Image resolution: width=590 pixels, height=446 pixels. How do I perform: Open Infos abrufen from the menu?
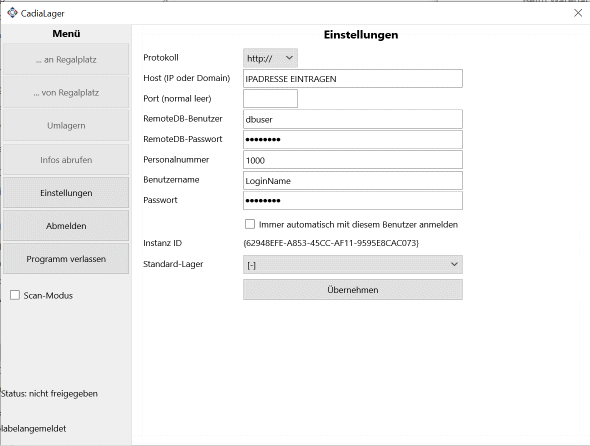(66, 160)
